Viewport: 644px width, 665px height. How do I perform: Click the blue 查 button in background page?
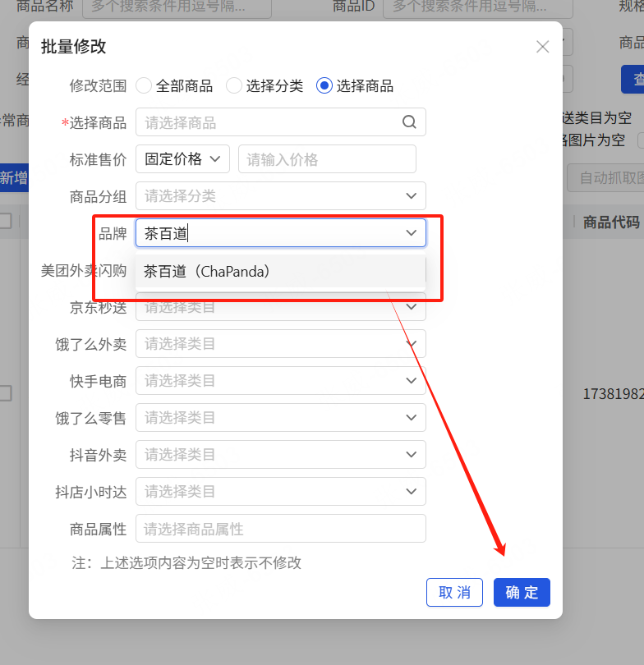632,79
